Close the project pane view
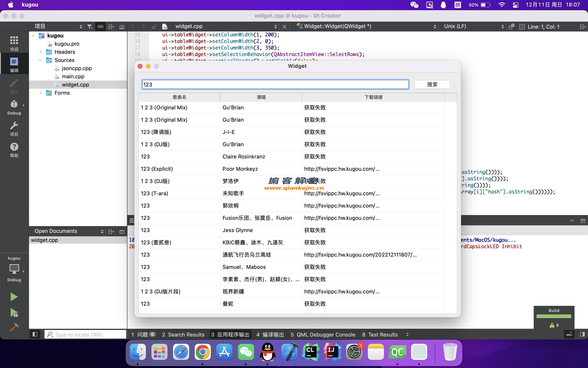 (x=122, y=27)
